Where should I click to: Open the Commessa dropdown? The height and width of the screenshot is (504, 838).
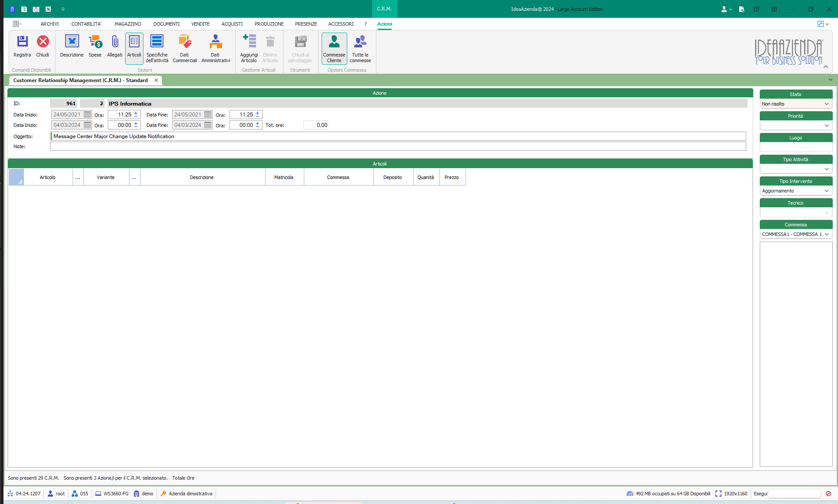coord(827,234)
